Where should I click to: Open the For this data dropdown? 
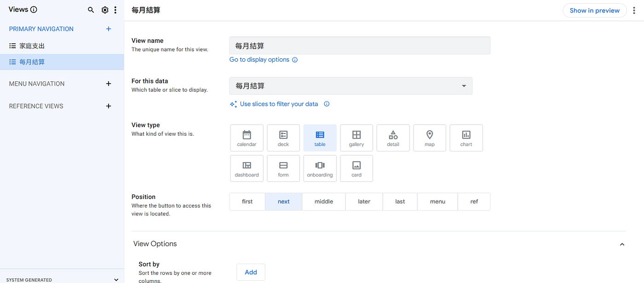tap(351, 86)
